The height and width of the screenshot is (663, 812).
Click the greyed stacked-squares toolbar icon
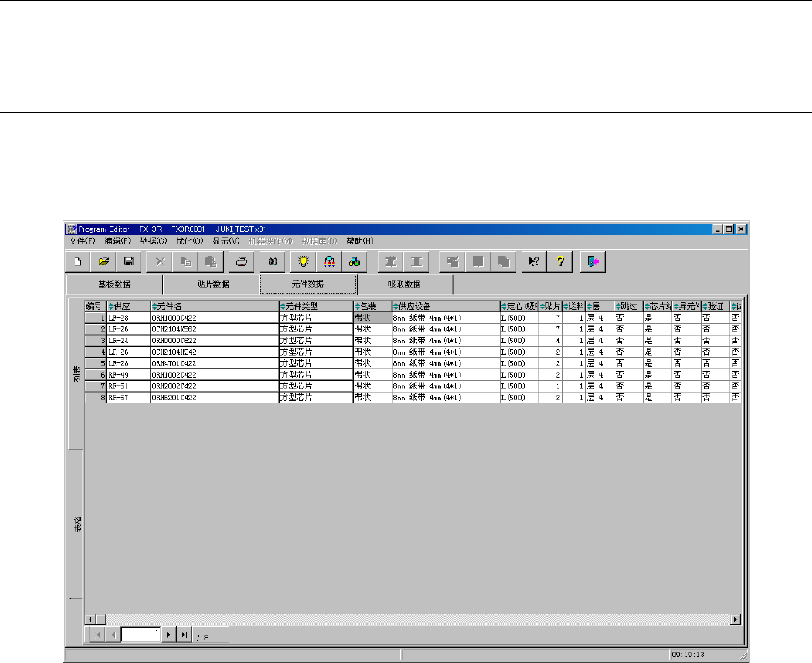click(x=503, y=261)
